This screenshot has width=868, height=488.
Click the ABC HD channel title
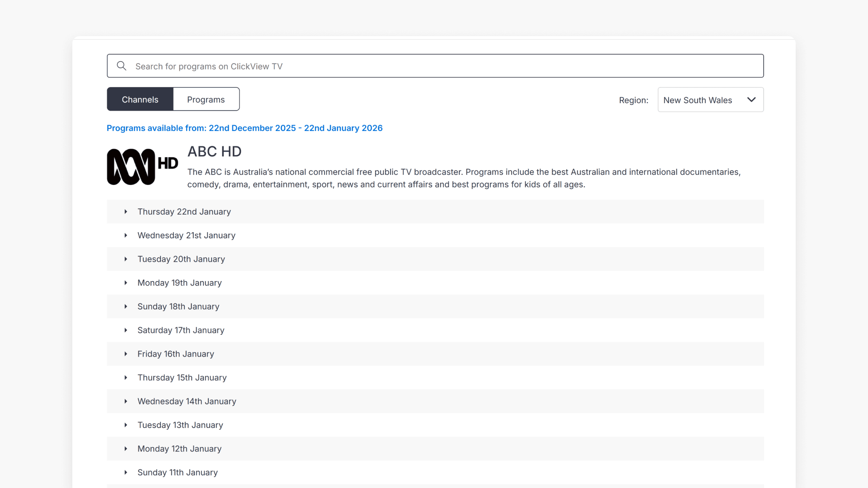coord(214,151)
